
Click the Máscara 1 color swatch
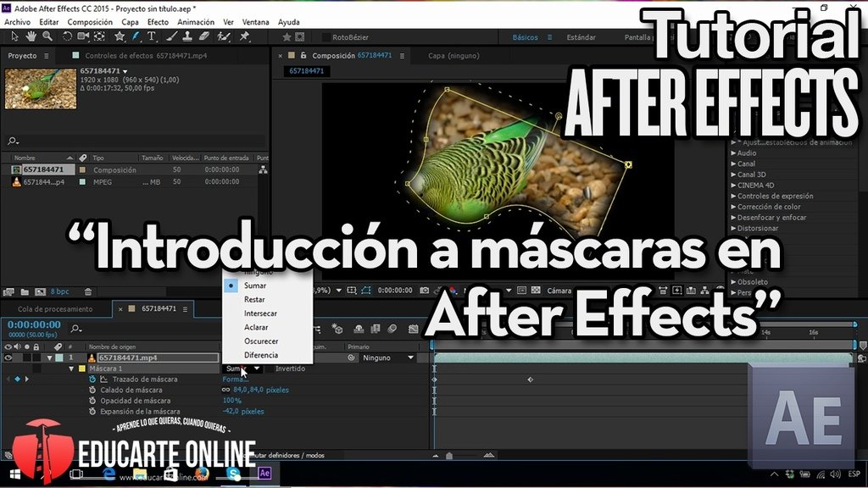coord(80,369)
